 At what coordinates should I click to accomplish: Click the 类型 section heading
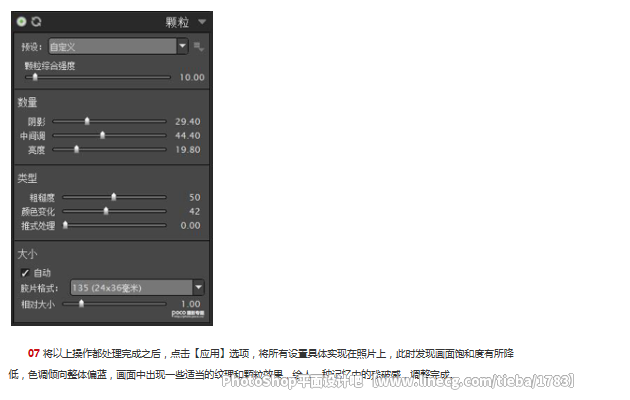[27, 178]
